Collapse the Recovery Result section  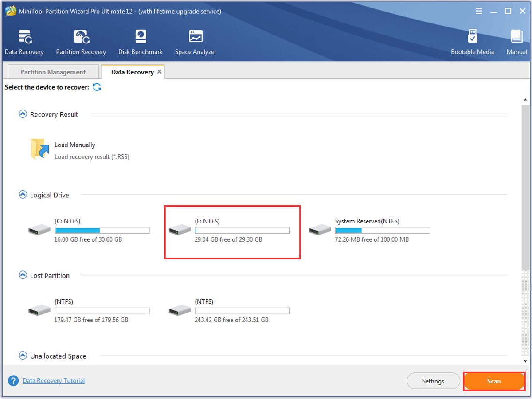pyautogui.click(x=23, y=114)
